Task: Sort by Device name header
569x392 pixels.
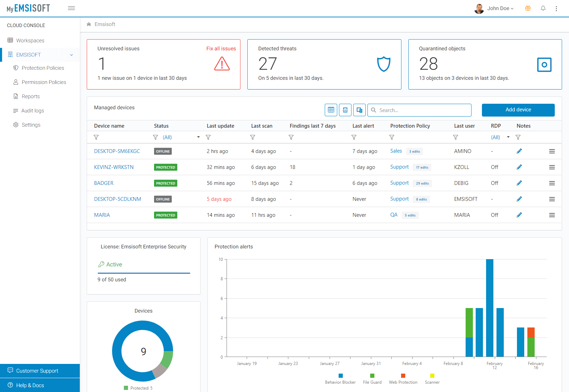Action: 109,126
